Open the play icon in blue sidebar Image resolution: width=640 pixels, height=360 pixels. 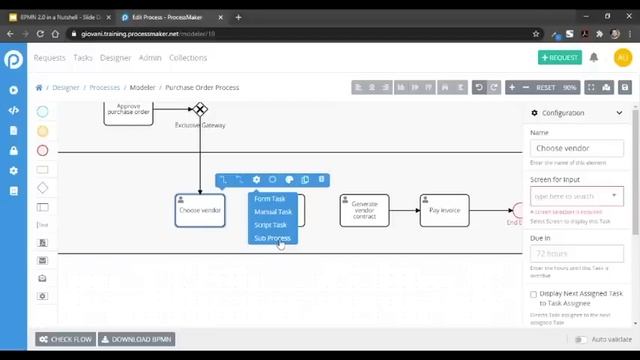point(13,90)
